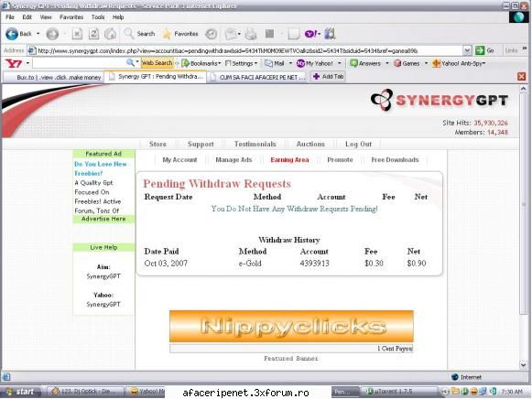Image resolution: width=532 pixels, height=399 pixels.
Task: Click the Nippyclicks featured banner
Action: (x=291, y=326)
